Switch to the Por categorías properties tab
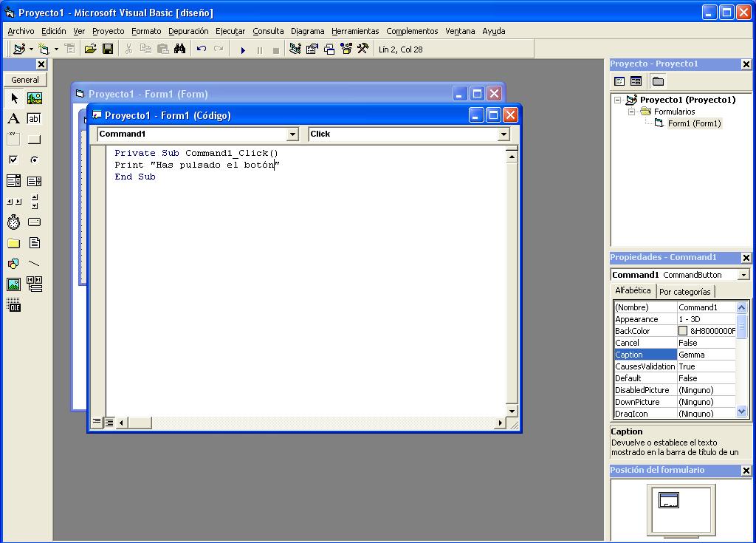The image size is (756, 543). (685, 291)
